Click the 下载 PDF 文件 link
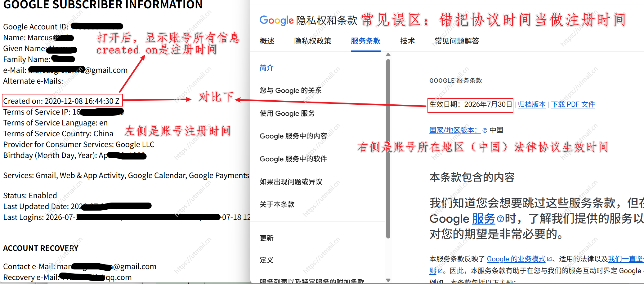The width and height of the screenshot is (644, 284). coord(573,105)
